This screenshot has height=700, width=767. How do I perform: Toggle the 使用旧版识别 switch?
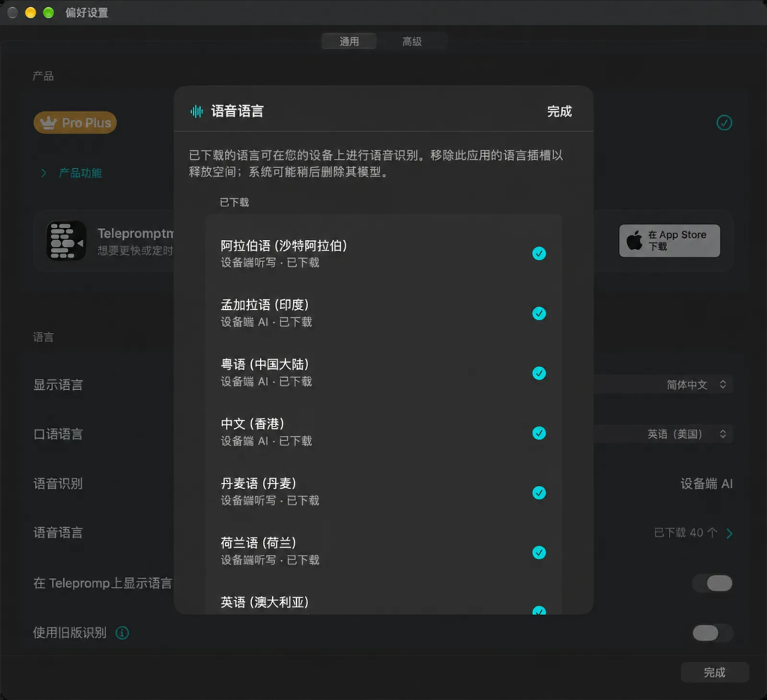click(x=713, y=633)
